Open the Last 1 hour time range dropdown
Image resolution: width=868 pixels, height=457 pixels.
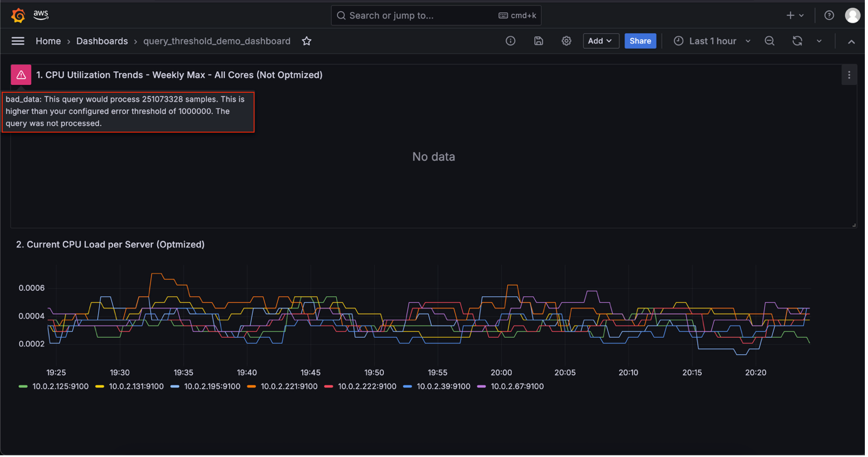(710, 41)
